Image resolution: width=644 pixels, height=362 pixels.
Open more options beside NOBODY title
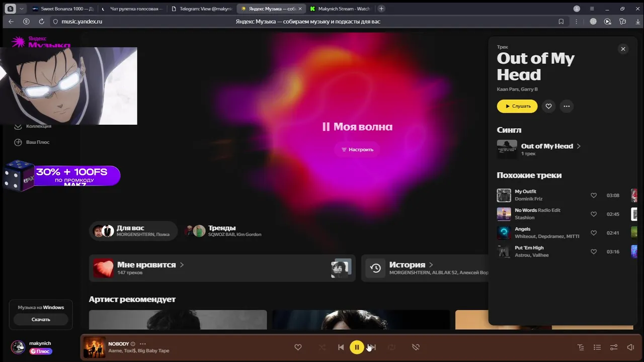[143, 344]
